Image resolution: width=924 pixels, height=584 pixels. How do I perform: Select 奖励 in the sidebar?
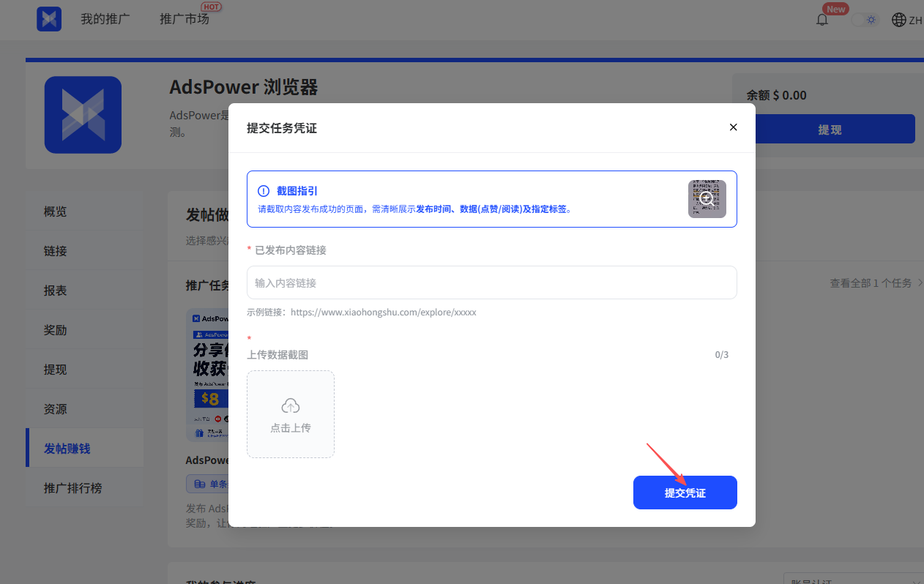tap(84, 330)
